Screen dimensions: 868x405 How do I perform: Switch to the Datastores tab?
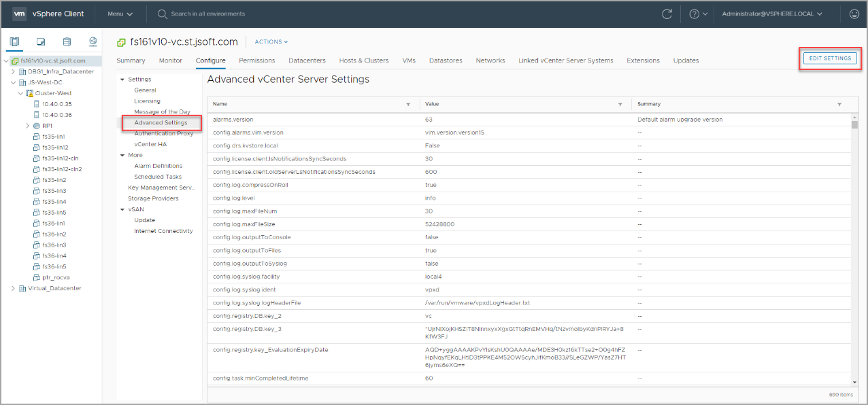click(x=445, y=60)
